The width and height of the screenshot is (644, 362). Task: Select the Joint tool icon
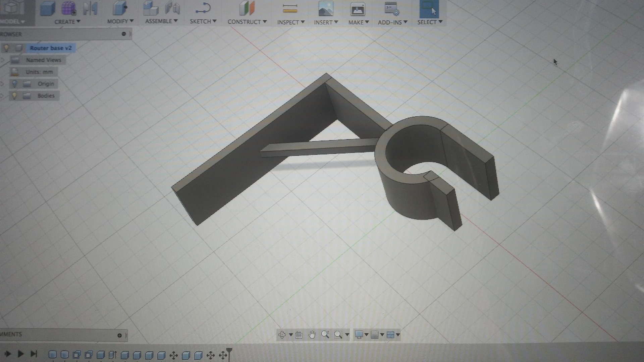(172, 8)
